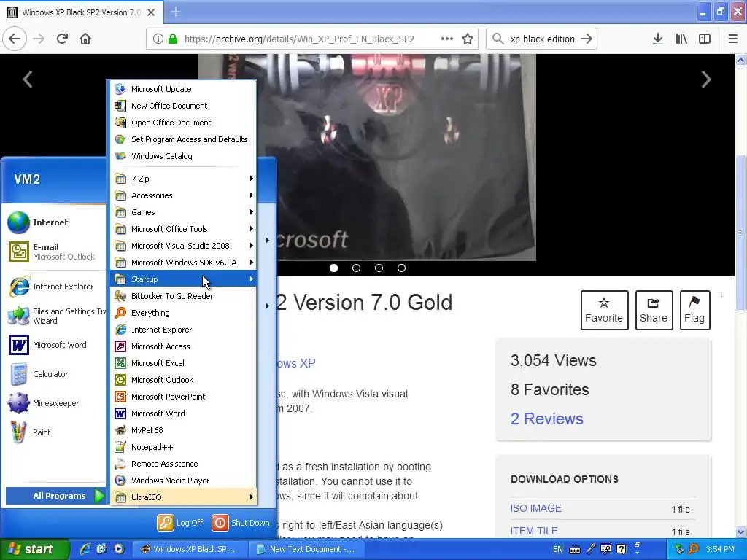Show site information icon in address bar
This screenshot has height=560, width=747.
click(x=158, y=39)
